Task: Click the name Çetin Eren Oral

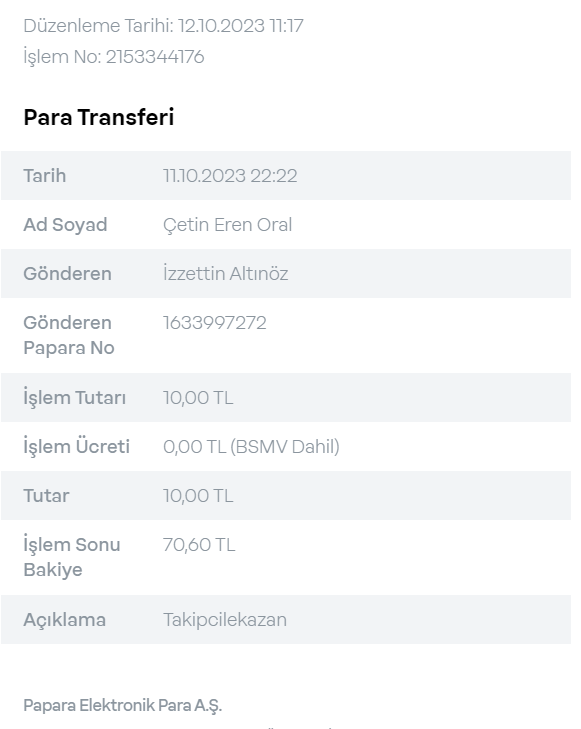Action: click(x=227, y=225)
